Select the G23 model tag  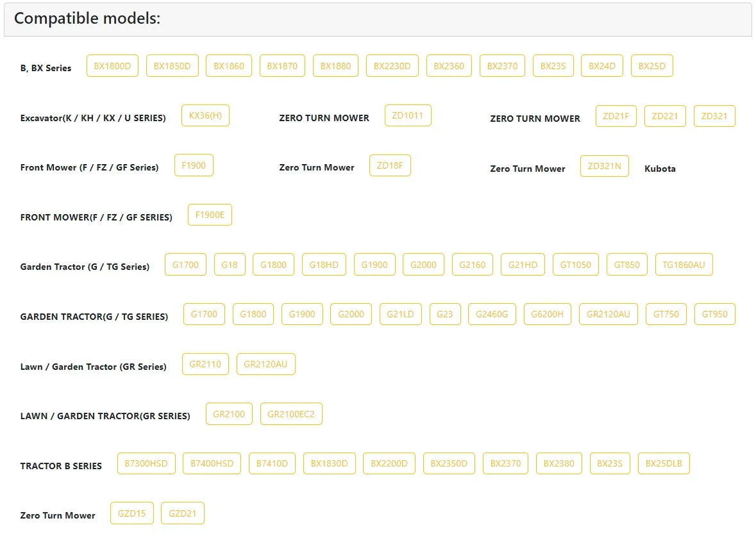point(444,314)
